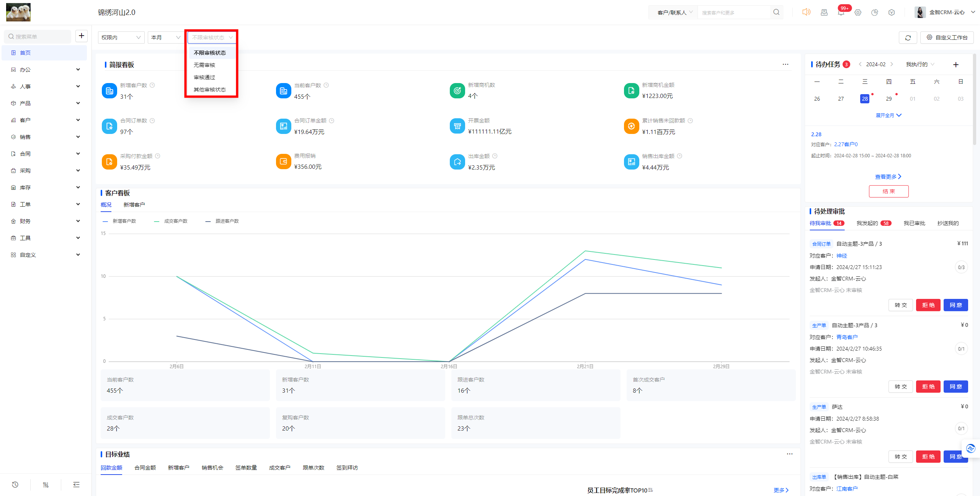Image resolution: width=980 pixels, height=496 pixels.
Task: Click the 自定义工作台 button
Action: click(x=947, y=38)
